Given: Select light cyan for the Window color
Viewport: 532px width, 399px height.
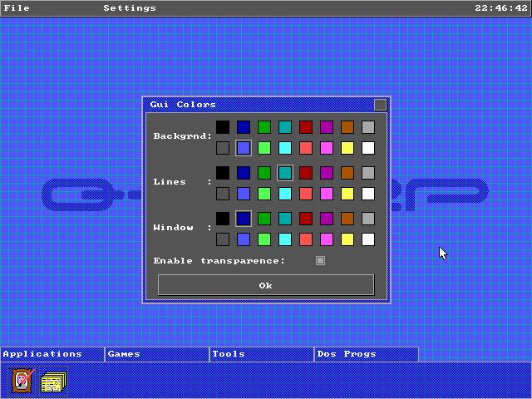Looking at the screenshot, I should [285, 239].
